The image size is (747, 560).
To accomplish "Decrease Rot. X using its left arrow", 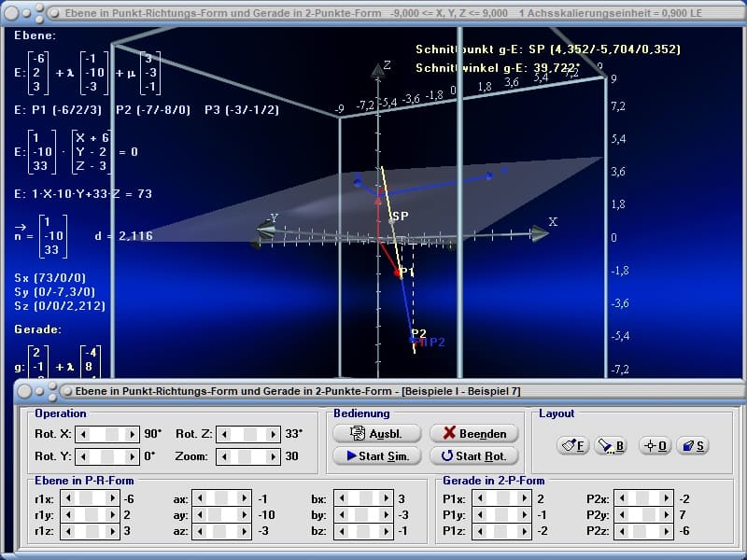I will pyautogui.click(x=83, y=434).
